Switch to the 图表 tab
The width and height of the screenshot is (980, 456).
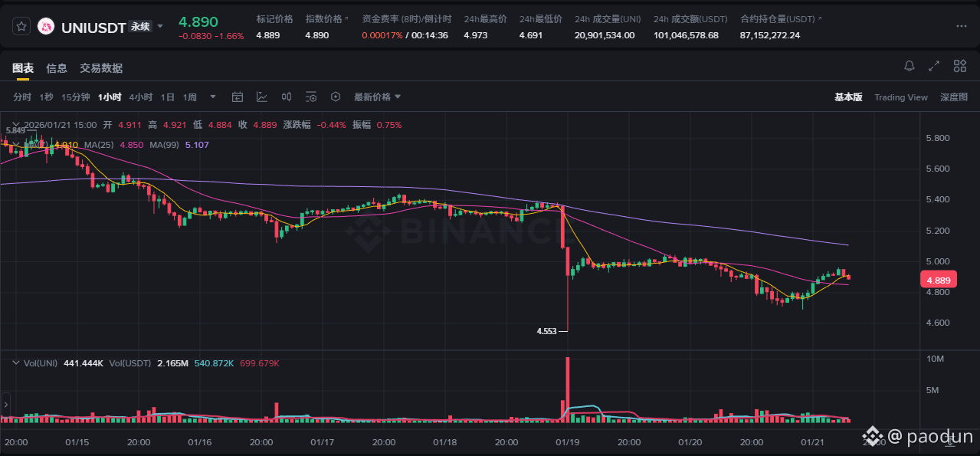coord(22,68)
